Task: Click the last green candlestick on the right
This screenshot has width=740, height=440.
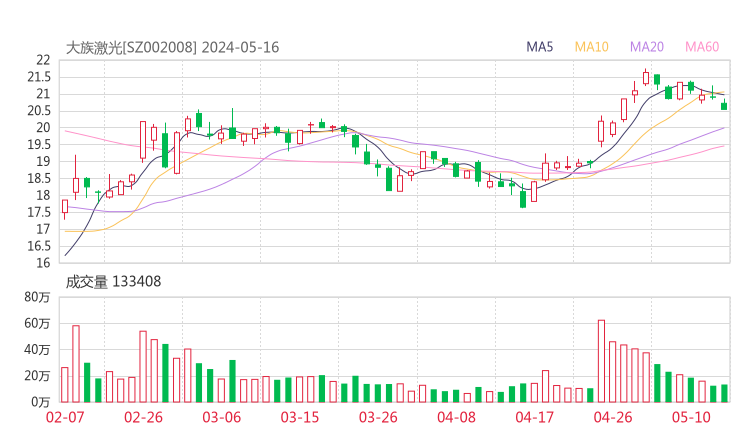Action: (724, 105)
